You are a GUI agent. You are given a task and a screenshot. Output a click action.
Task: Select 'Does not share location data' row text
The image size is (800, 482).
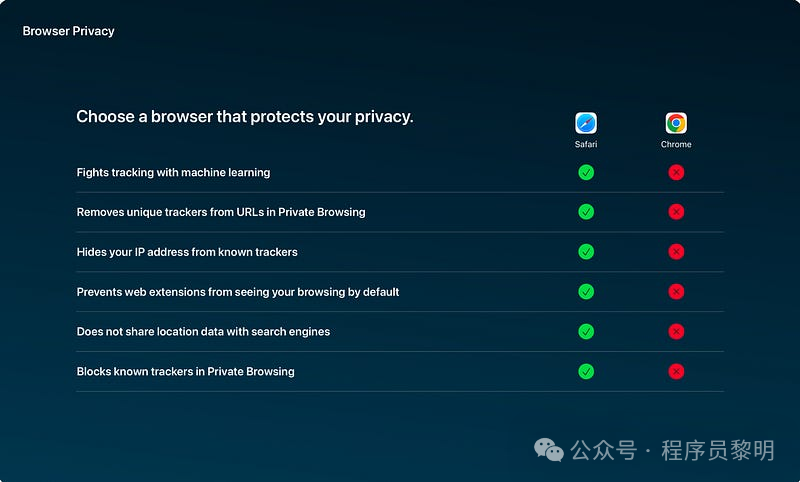click(x=203, y=332)
